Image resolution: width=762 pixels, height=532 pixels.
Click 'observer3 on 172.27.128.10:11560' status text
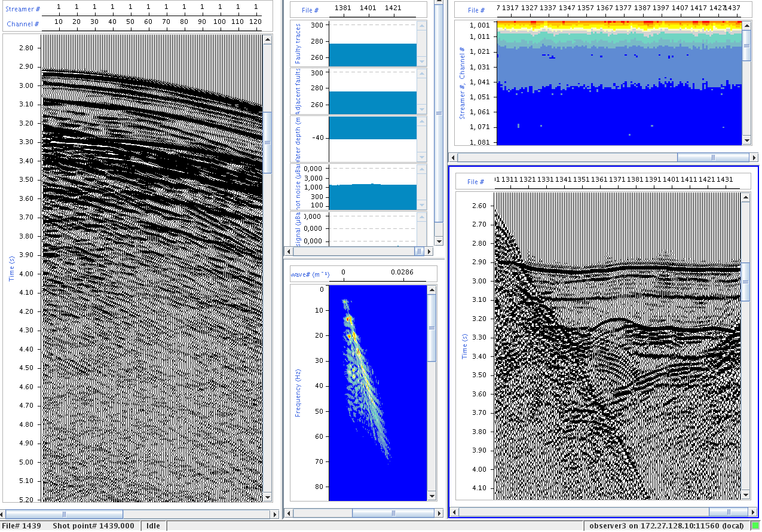(666, 525)
